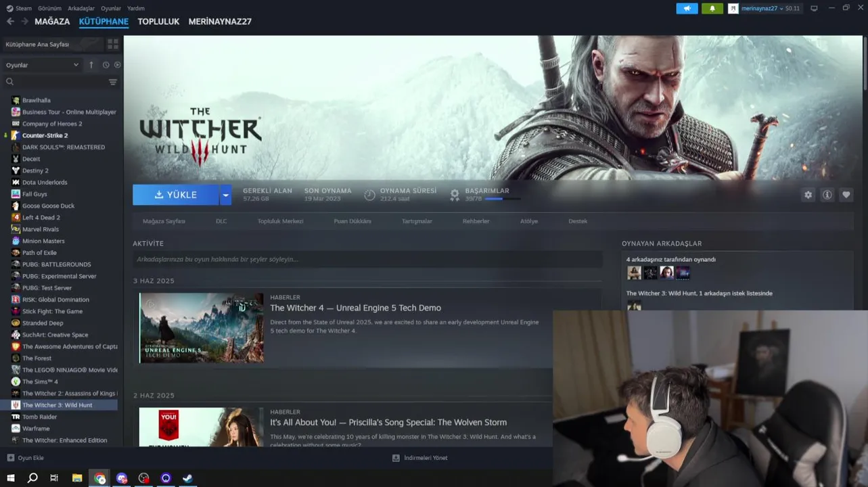The height and width of the screenshot is (487, 868).
Task: Go to the KÜTÜPHANE tab
Action: [104, 22]
